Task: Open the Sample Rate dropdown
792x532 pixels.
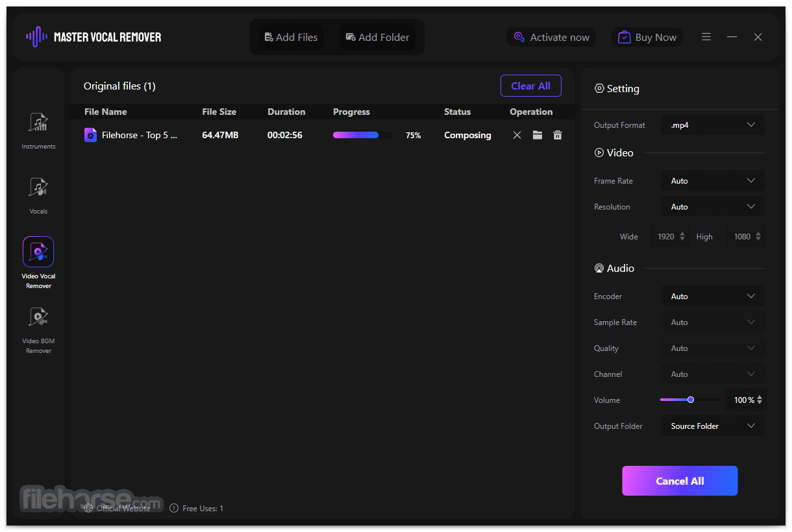Action: coord(713,322)
